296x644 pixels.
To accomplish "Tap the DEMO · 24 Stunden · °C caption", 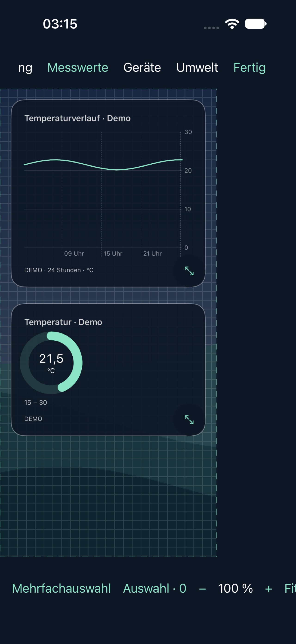I will point(59,270).
